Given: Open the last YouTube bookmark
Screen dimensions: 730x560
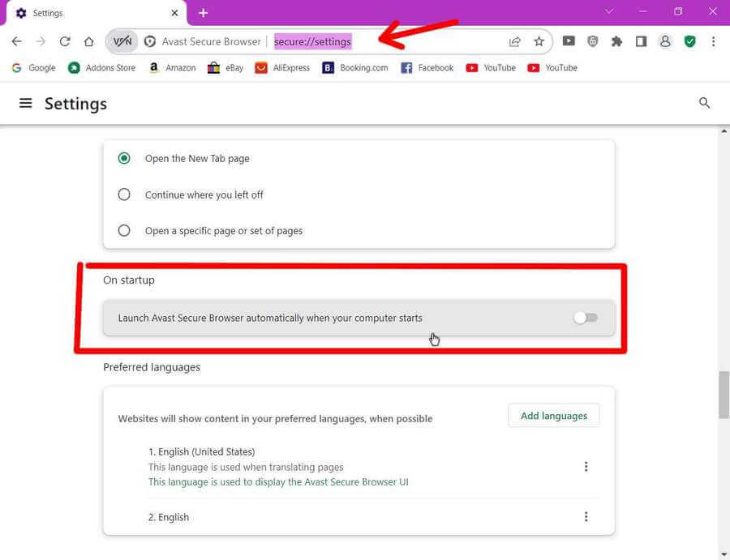Looking at the screenshot, I should [x=552, y=68].
